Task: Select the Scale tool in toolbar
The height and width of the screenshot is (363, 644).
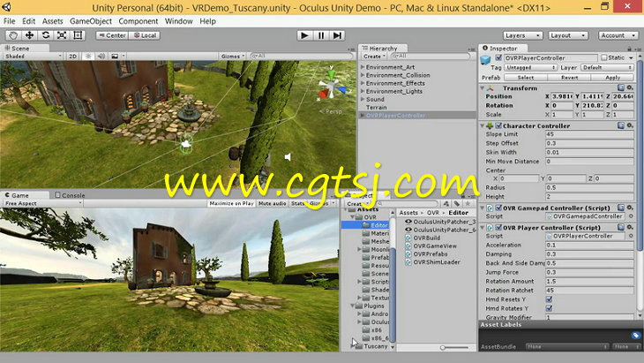Action: [x=62, y=35]
